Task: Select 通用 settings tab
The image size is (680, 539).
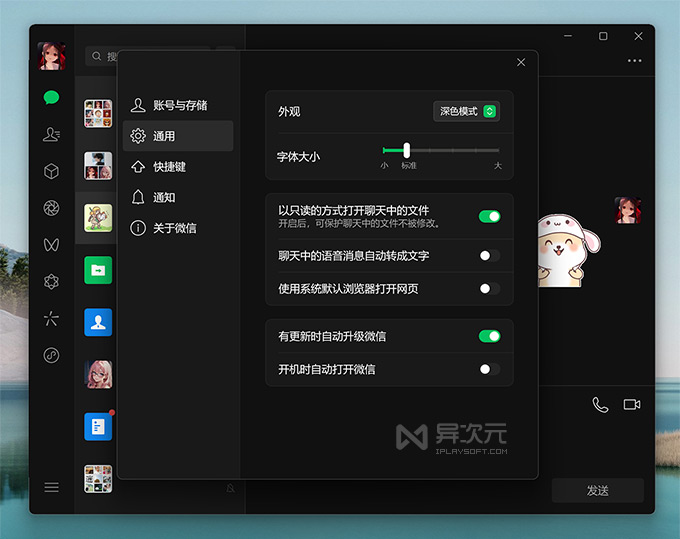Action: pyautogui.click(x=178, y=136)
